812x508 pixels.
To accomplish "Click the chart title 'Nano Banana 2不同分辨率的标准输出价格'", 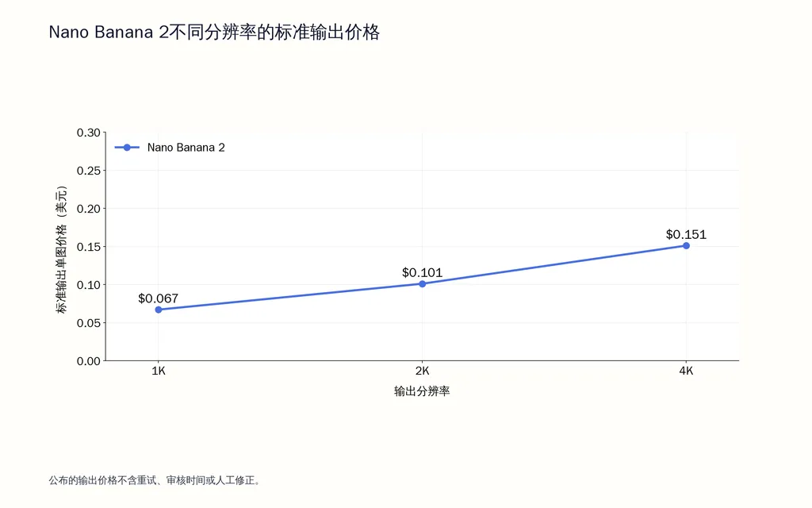I will 214,32.
